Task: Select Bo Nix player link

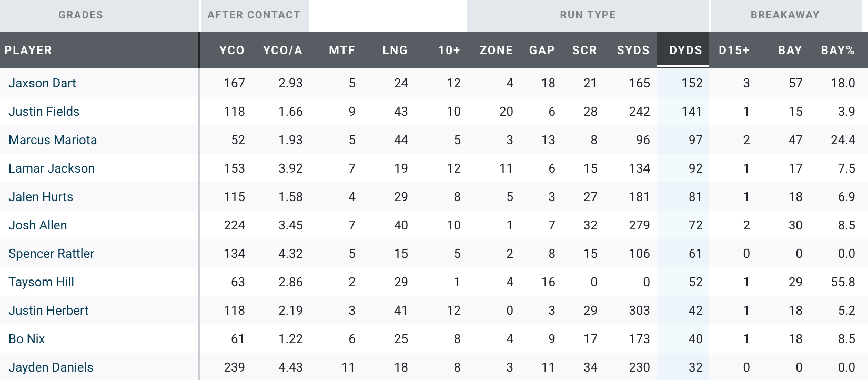Action: (26, 339)
